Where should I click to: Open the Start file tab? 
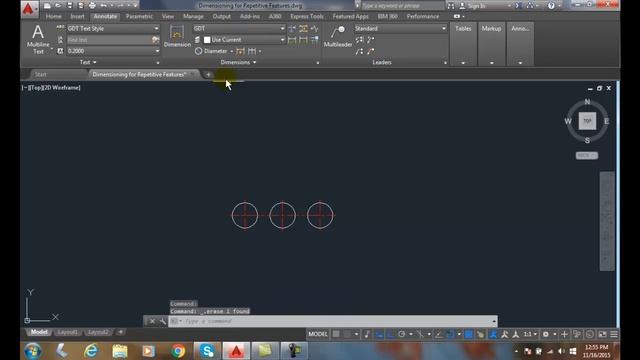point(40,74)
